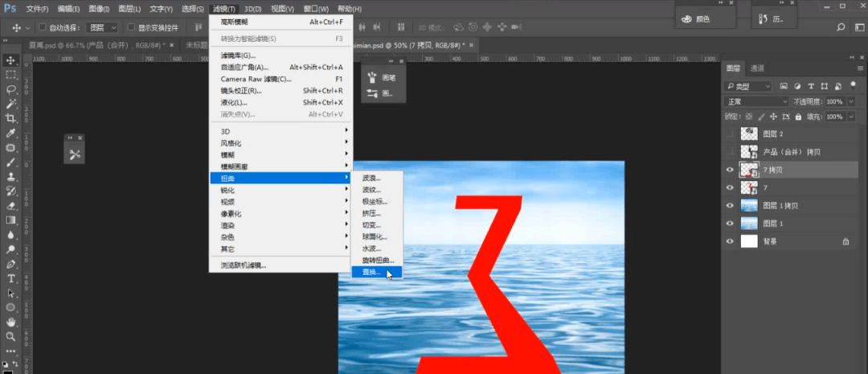Select the Clone Stamp tool
The image size is (868, 374).
[x=10, y=177]
